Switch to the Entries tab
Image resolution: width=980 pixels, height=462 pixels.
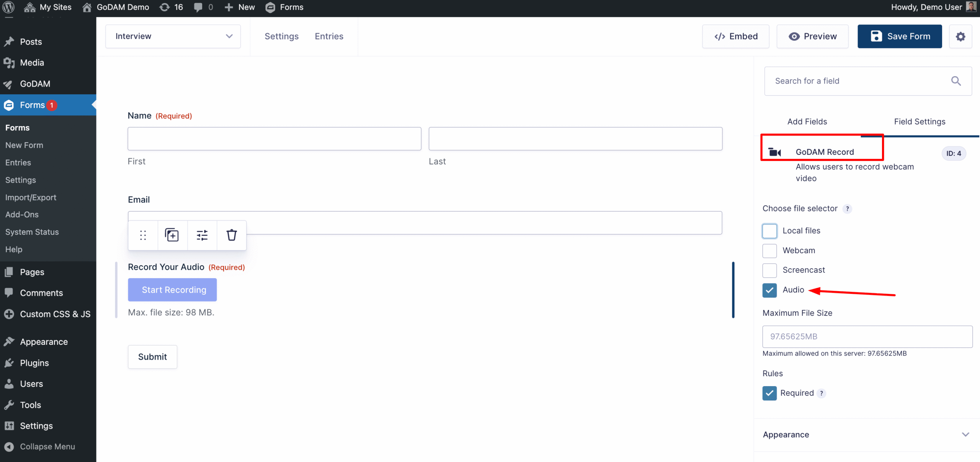click(x=329, y=36)
